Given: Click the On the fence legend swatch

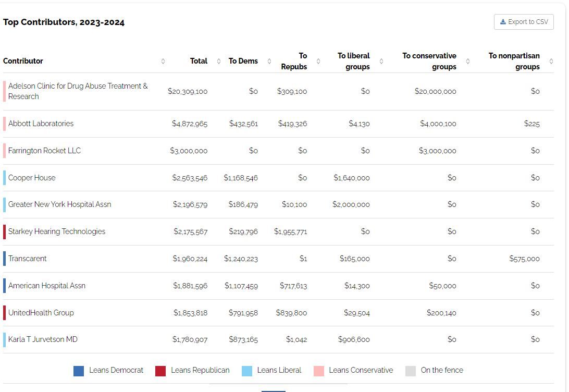Looking at the screenshot, I should pos(411,371).
